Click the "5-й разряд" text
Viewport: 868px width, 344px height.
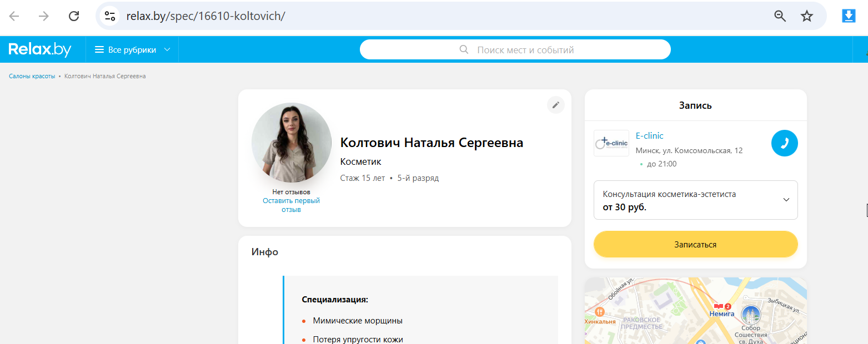pos(418,178)
